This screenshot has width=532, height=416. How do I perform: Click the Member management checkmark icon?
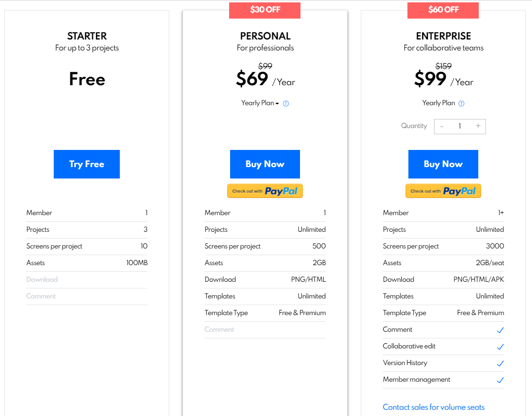[500, 380]
